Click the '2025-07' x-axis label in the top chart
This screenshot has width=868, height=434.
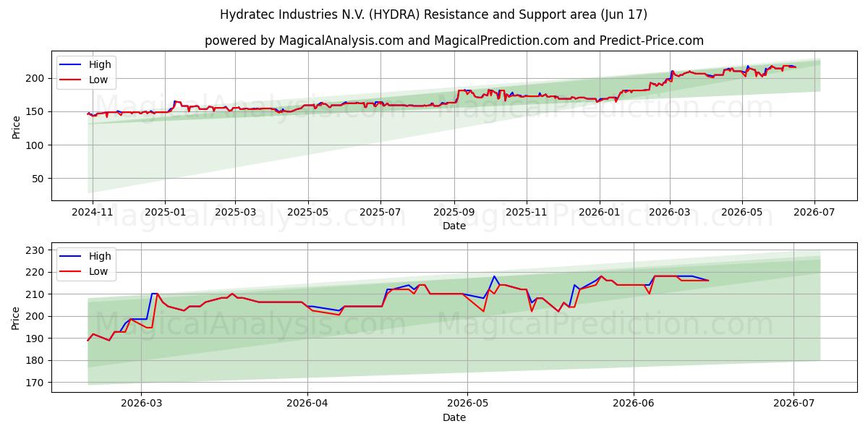pos(380,213)
